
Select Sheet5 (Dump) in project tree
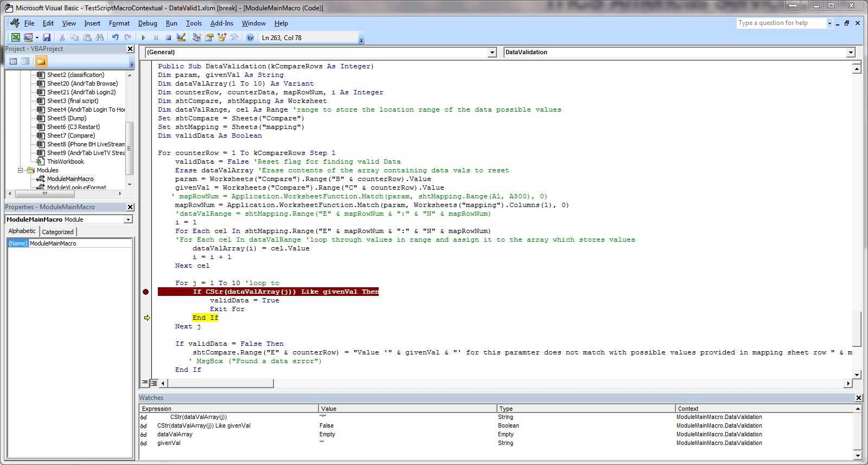[66, 118]
